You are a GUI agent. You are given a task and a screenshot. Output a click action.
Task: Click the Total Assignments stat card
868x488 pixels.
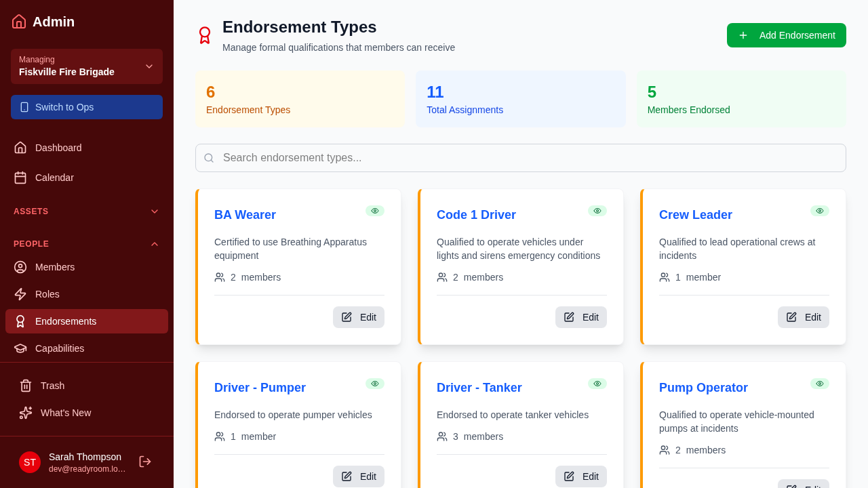(521, 99)
